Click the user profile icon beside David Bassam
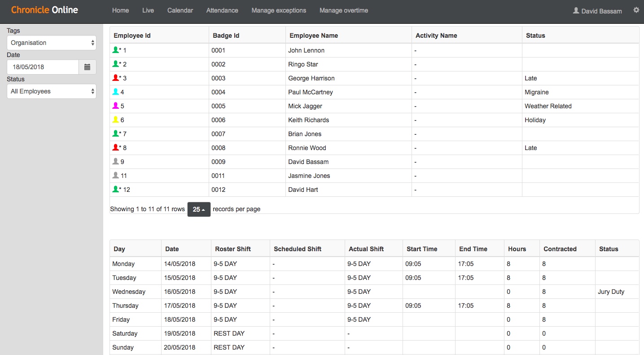 tap(576, 10)
